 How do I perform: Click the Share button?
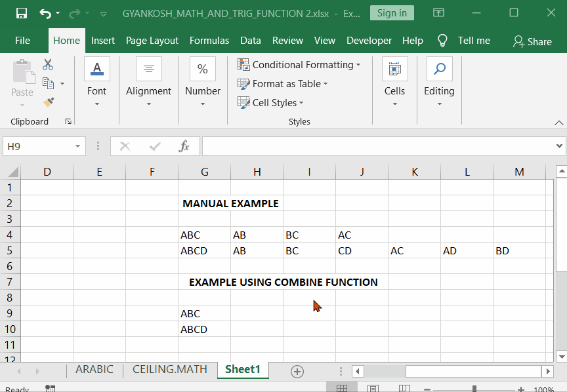533,41
